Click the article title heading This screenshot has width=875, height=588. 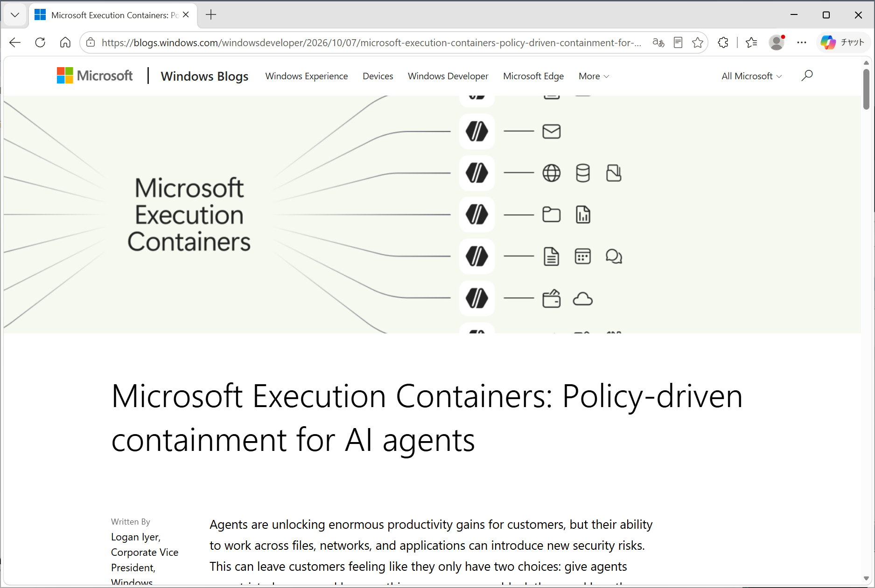(427, 418)
